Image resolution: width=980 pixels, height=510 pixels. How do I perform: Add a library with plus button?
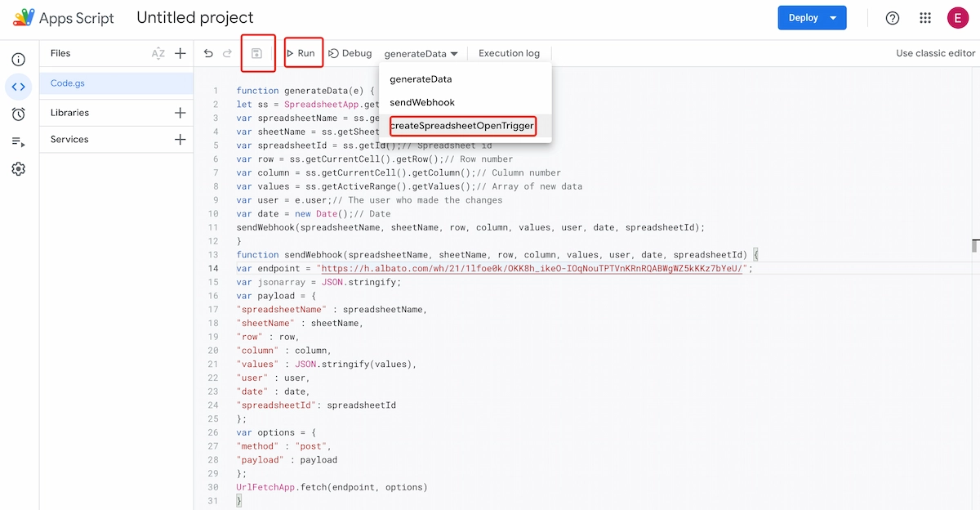point(180,113)
